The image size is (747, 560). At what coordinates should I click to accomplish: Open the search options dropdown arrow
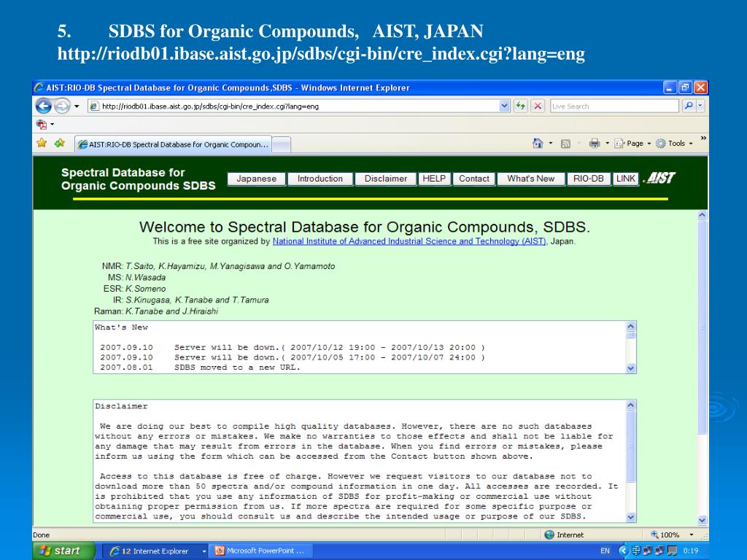coord(700,106)
